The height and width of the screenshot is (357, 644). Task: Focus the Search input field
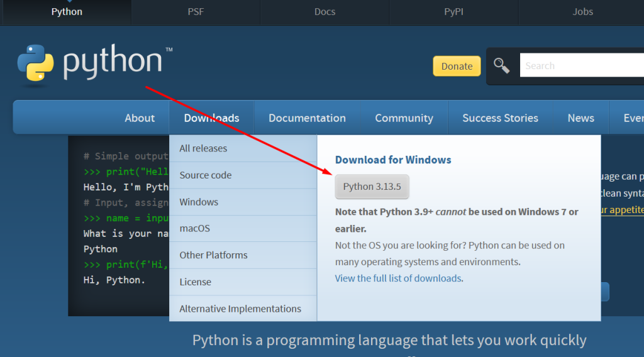582,65
